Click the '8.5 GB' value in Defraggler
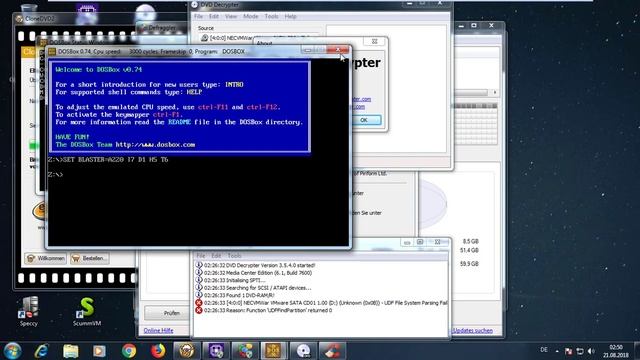 click(x=470, y=241)
